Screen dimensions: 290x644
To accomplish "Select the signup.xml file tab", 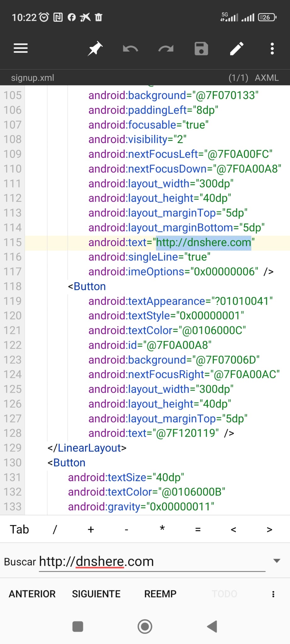I will click(x=33, y=78).
